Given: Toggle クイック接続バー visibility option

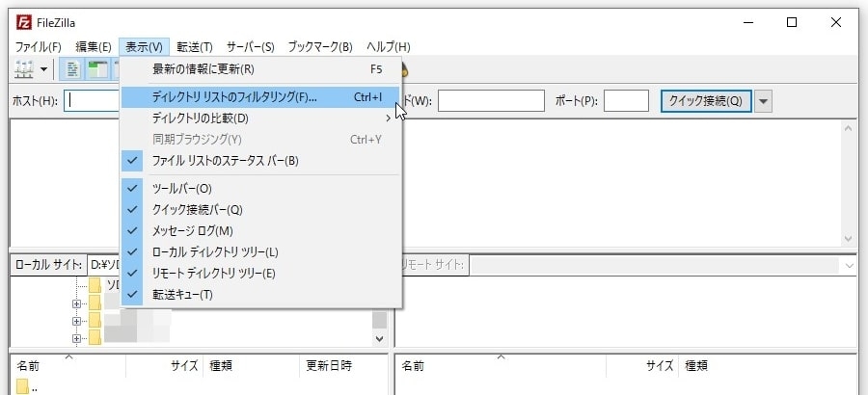Looking at the screenshot, I should pos(197,210).
